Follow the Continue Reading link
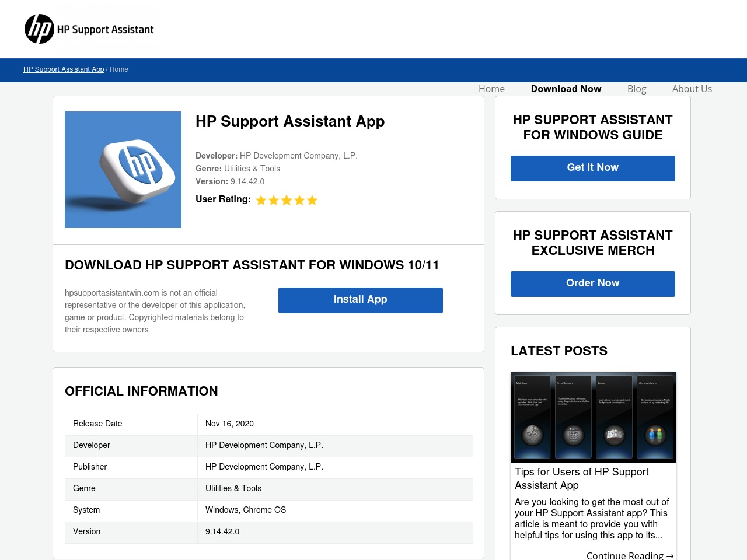Screen dimensions: 747x560 pyautogui.click(x=630, y=555)
